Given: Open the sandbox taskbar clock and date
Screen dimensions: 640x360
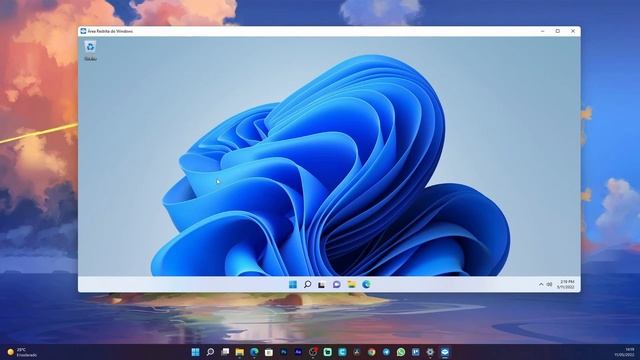Looking at the screenshot, I should 567,284.
